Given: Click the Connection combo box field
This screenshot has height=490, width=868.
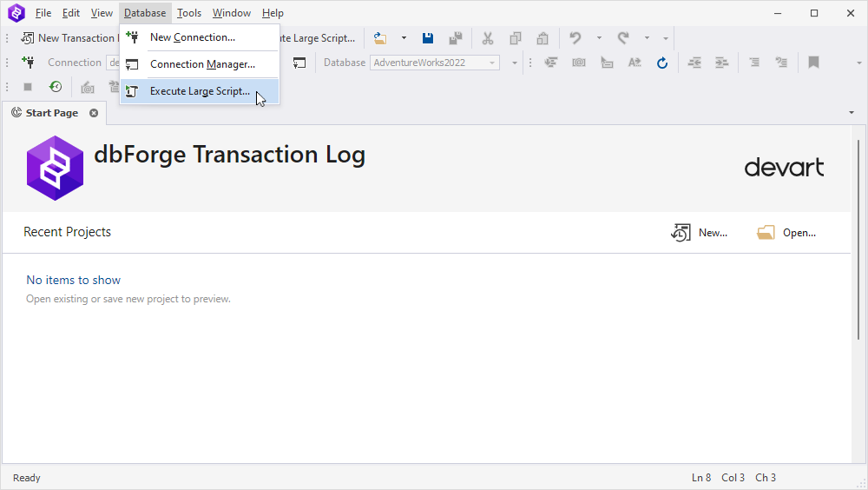Looking at the screenshot, I should (112, 63).
